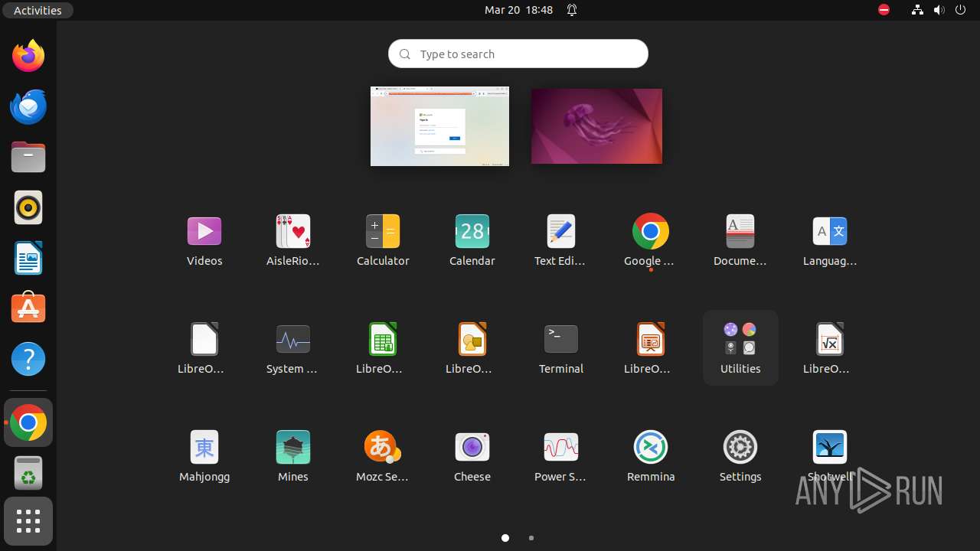Select first app grid page dot
Viewport: 980px width, 551px height.
pyautogui.click(x=505, y=538)
